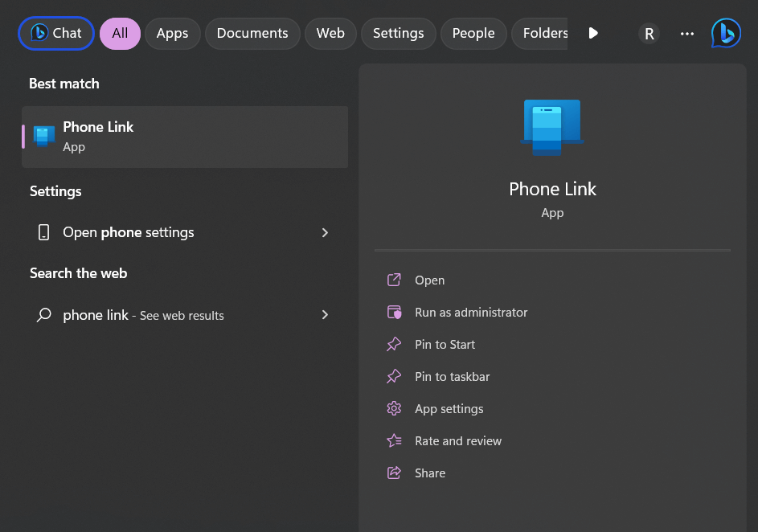This screenshot has height=532, width=758.
Task: Click the Run as administrator shield icon
Action: pyautogui.click(x=394, y=312)
